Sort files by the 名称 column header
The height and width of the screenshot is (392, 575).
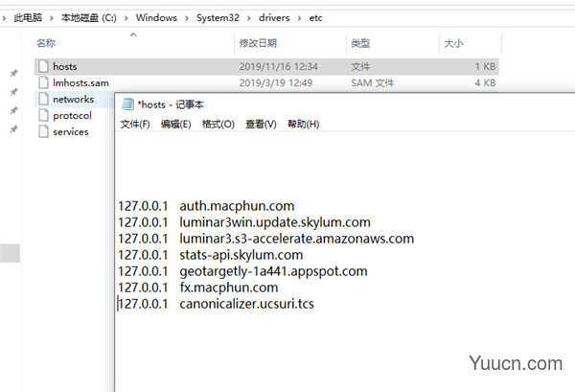[46, 43]
